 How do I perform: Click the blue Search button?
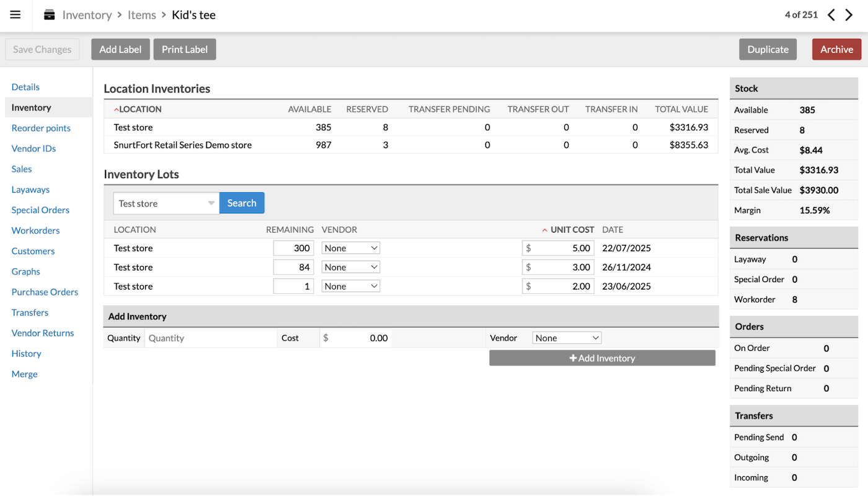(x=242, y=203)
